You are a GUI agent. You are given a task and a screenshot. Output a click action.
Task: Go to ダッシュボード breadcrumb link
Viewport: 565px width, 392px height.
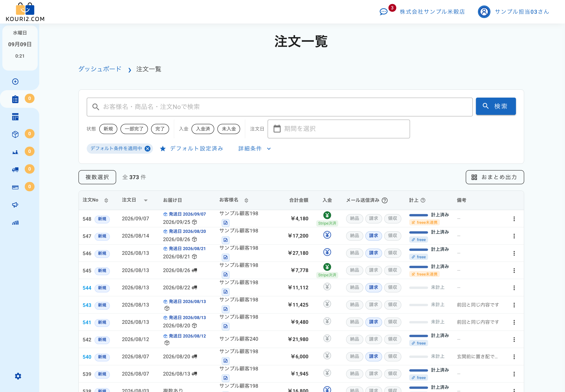[x=100, y=69]
